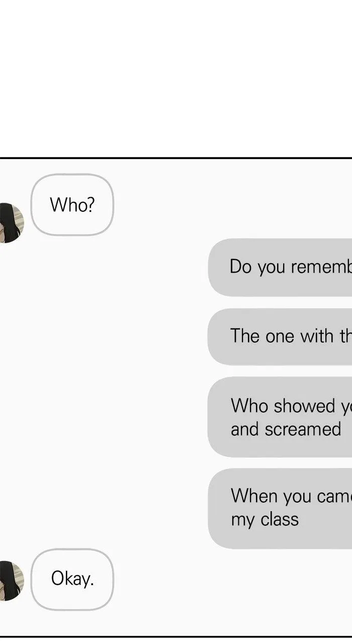Click the blank white panel above the chat window
This screenshot has width=352, height=644.
[176, 78]
